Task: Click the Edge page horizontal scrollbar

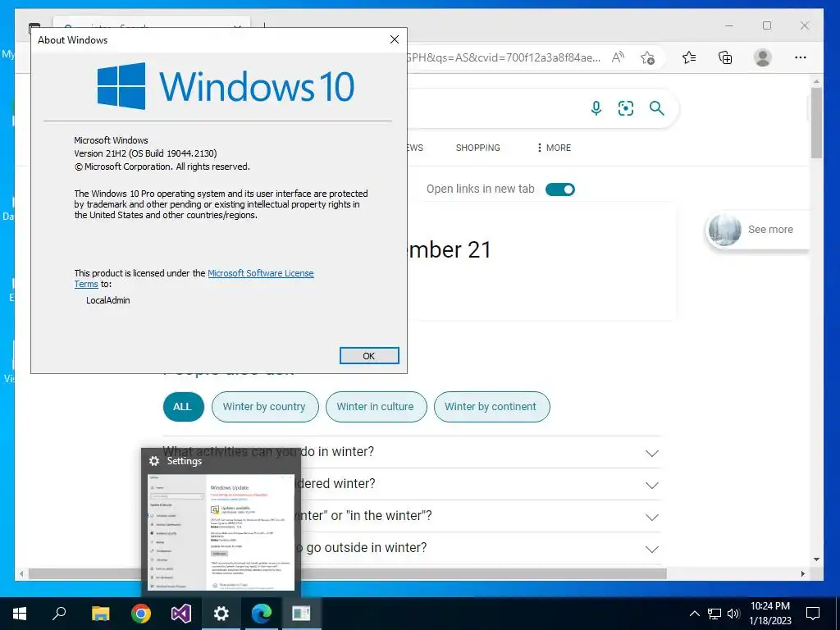Action: click(x=348, y=573)
